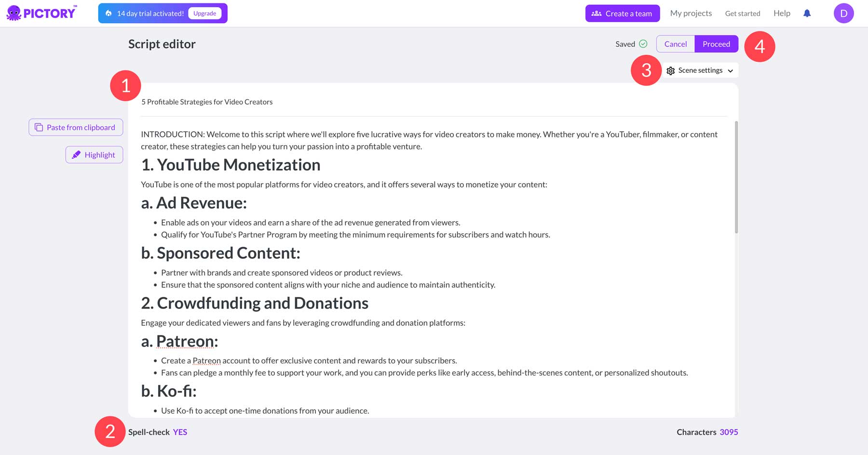Viewport: 868px width, 455px height.
Task: Click the green Saved checkmark icon
Action: coord(643,43)
